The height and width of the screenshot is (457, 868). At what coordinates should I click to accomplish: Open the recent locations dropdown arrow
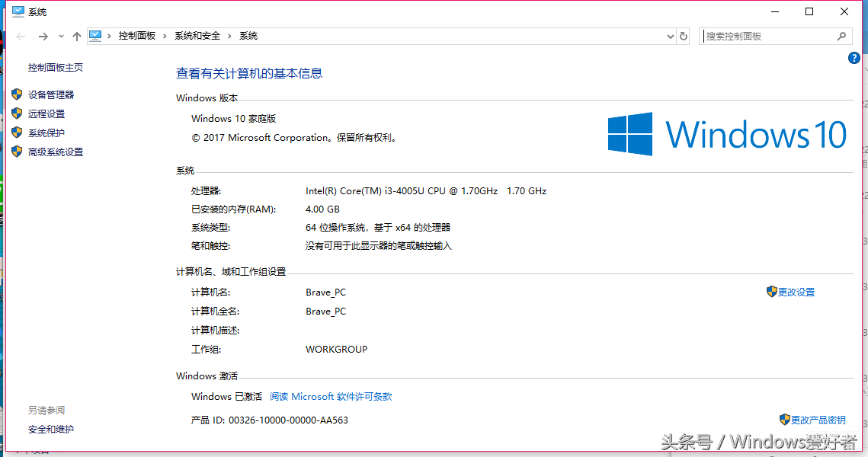click(x=61, y=37)
